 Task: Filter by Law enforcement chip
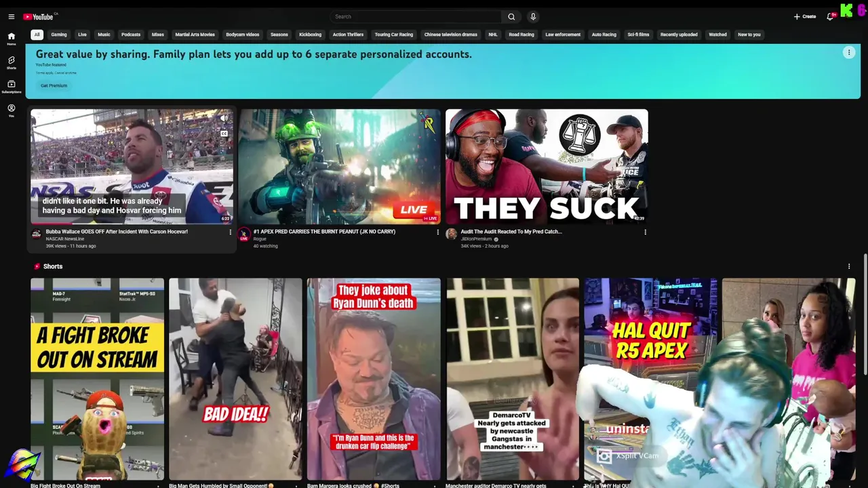point(563,35)
